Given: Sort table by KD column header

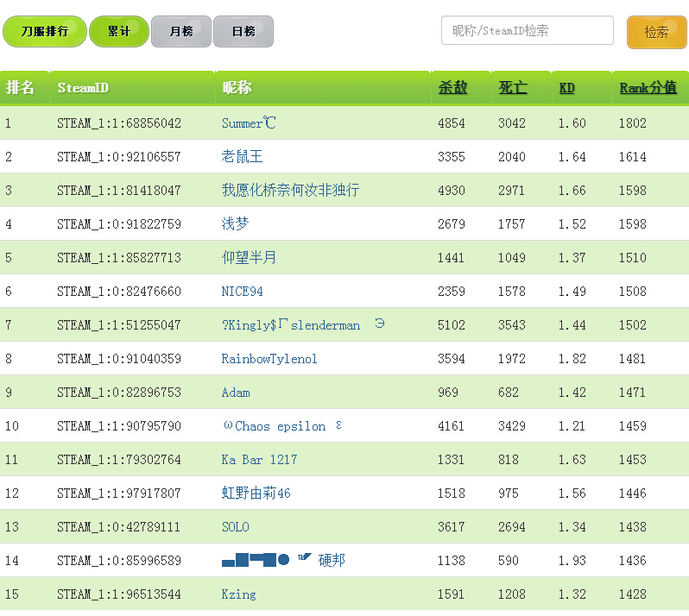Looking at the screenshot, I should pyautogui.click(x=567, y=88).
